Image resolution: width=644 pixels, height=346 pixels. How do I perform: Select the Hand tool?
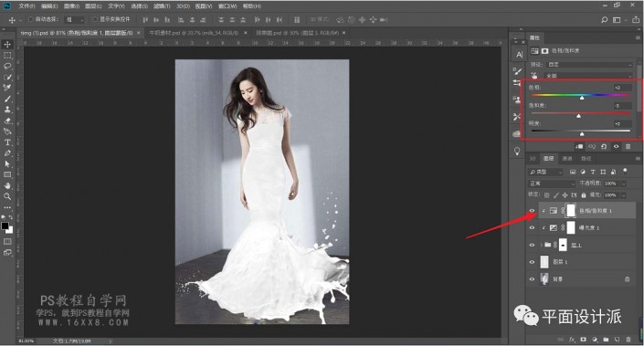pyautogui.click(x=7, y=185)
